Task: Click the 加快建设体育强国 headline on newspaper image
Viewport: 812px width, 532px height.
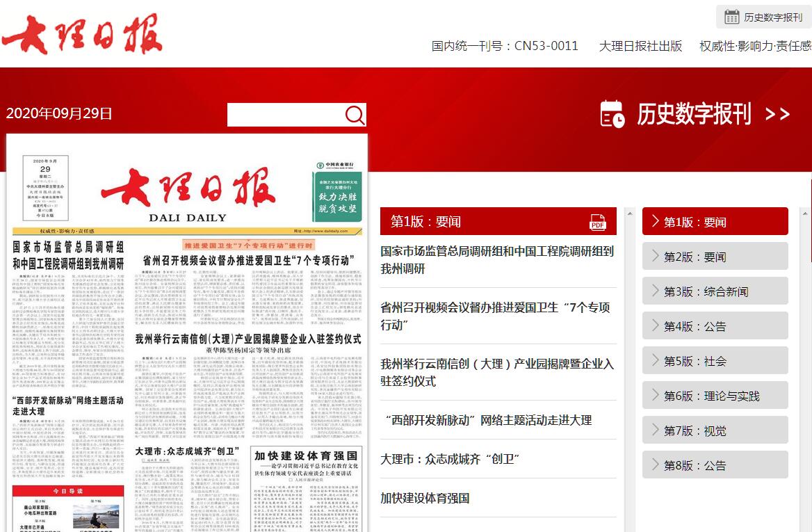Action: [305, 456]
